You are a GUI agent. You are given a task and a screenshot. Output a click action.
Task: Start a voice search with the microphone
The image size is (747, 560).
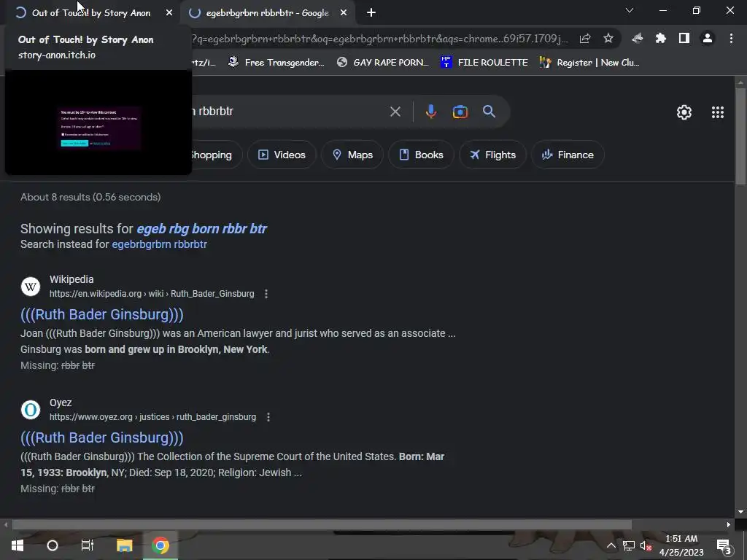coord(430,112)
